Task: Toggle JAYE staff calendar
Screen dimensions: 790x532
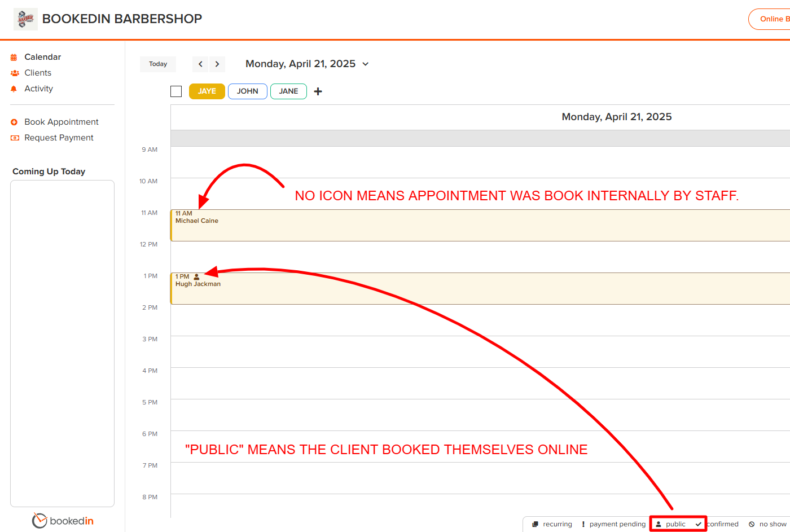Action: point(207,91)
